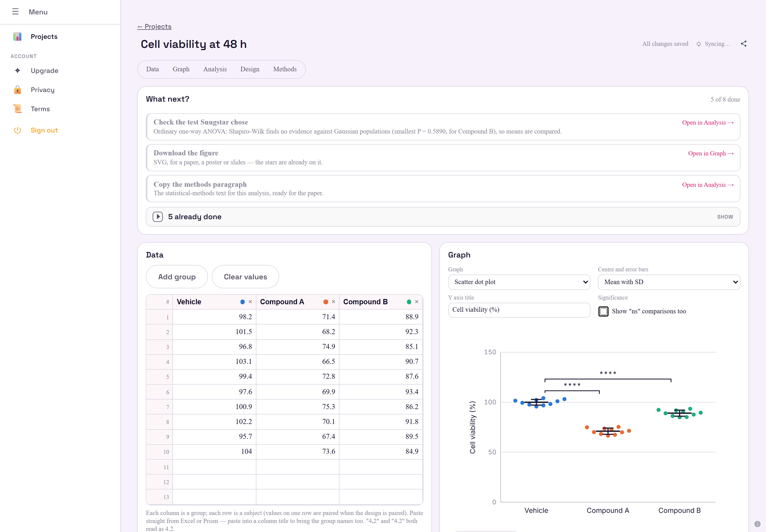This screenshot has height=532, width=766.
Task: Open Vehicle's blue color dot
Action: pos(242,302)
